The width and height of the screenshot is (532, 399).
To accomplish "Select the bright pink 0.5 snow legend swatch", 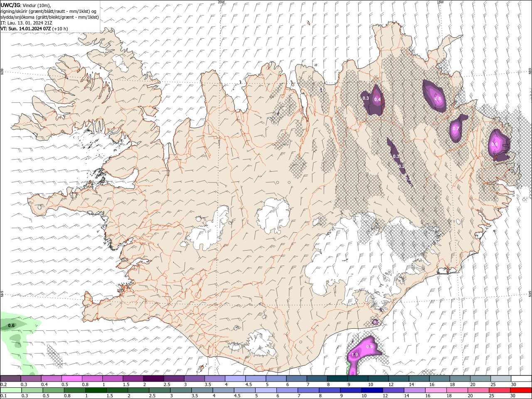I will pyautogui.click(x=72, y=379).
